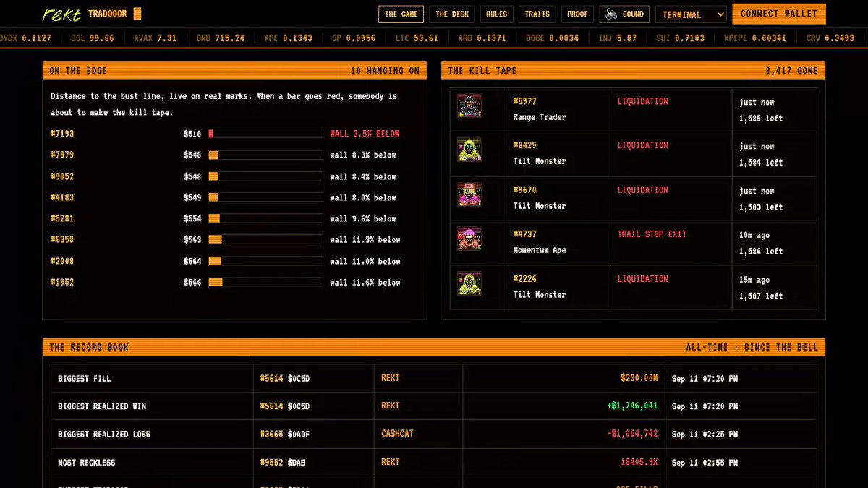
Task: Click #3665 in Biggest Realized Loss row
Action: (x=271, y=434)
